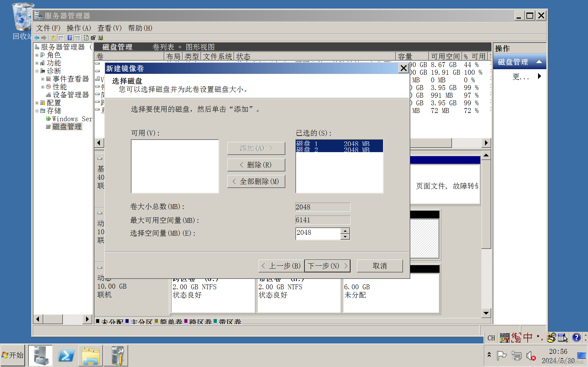
Task: Open the 操作(A) menu
Action: click(79, 28)
